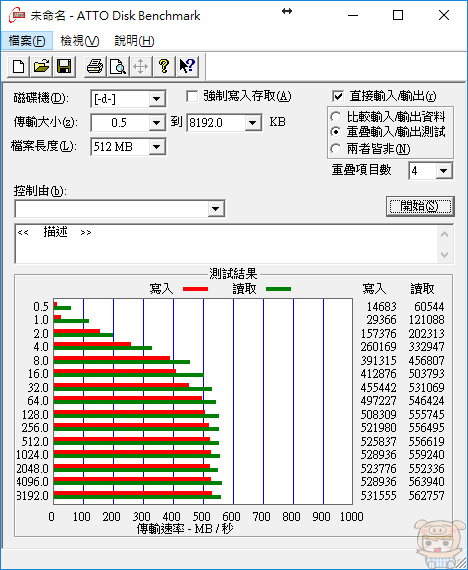The image size is (468, 570).
Task: Open the 檢視(V) menu
Action: click(80, 40)
